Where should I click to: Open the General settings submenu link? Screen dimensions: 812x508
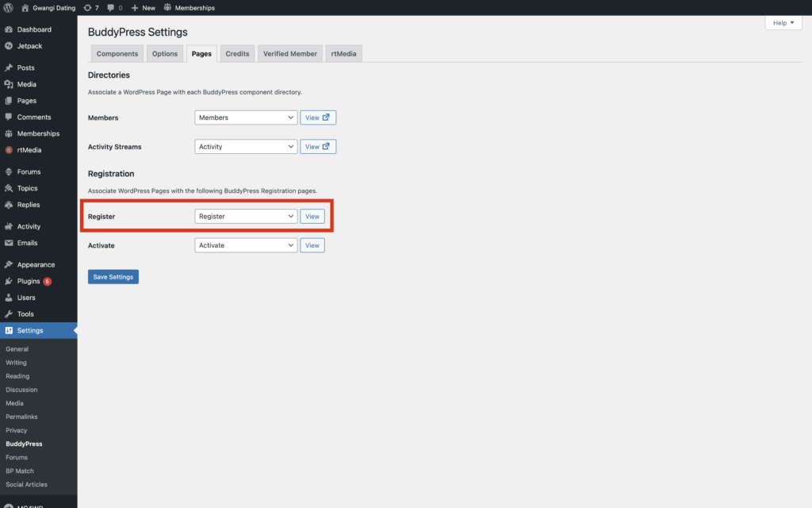pyautogui.click(x=17, y=349)
